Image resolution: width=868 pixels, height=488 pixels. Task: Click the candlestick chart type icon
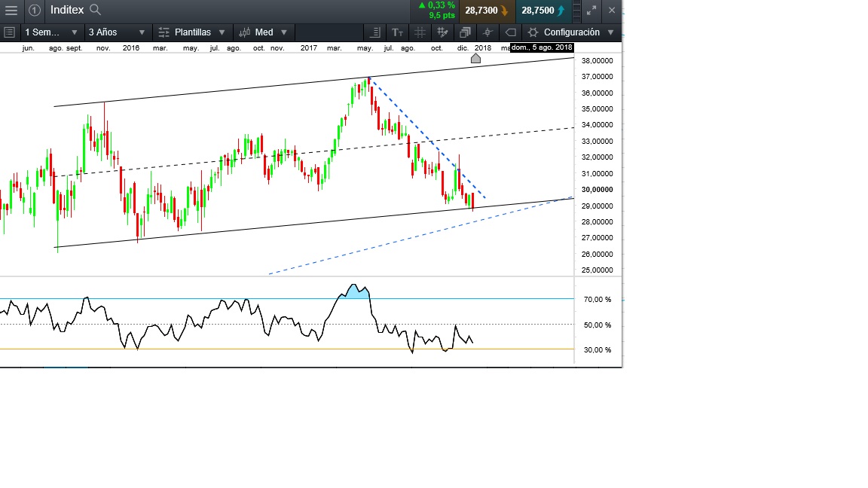click(244, 32)
